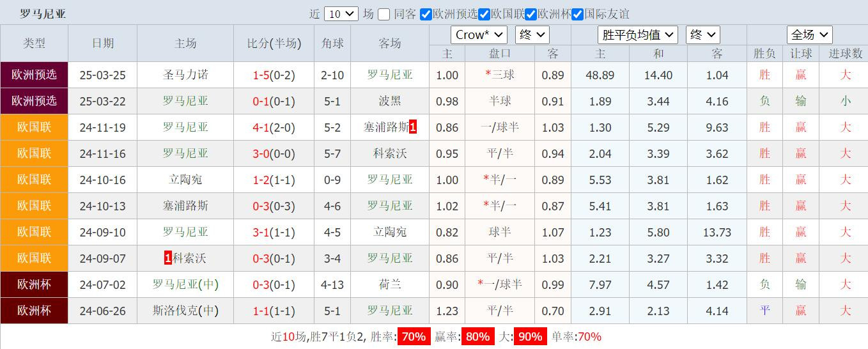Open the 4-1(2-0) score link
This screenshot has width=868, height=349.
click(274, 127)
